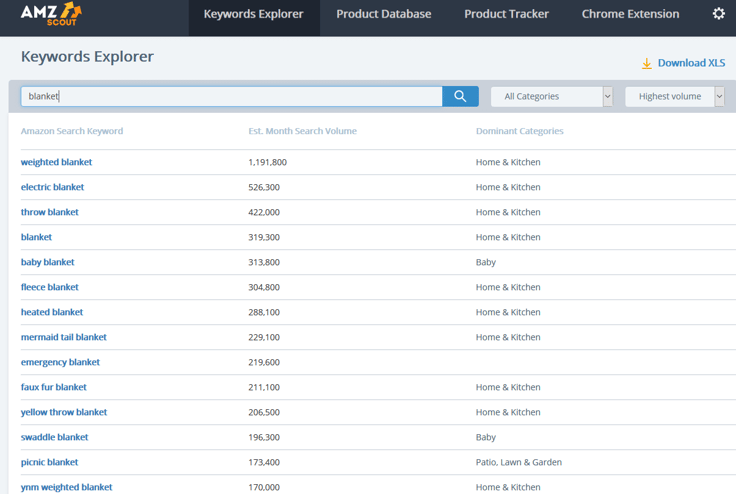Select the 173,400 search volume value

click(x=264, y=462)
